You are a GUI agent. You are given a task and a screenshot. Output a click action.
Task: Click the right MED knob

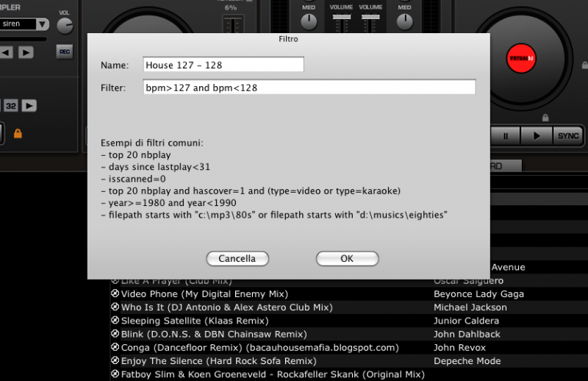(405, 22)
